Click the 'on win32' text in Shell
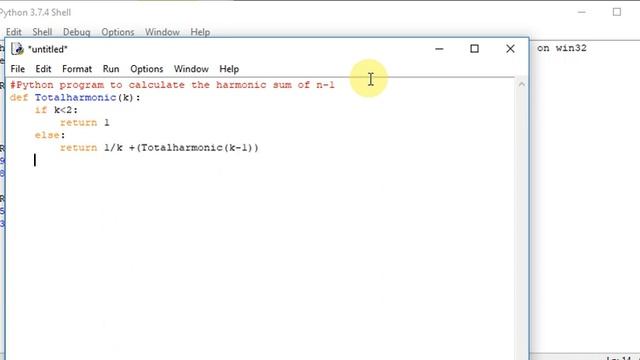Screen dimensions: 640x360 562,48
